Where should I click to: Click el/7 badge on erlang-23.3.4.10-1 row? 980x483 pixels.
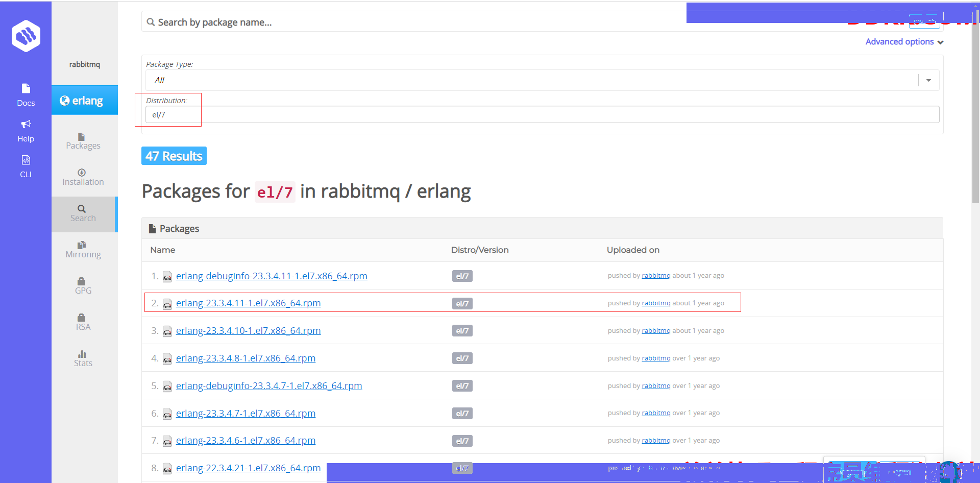click(462, 331)
